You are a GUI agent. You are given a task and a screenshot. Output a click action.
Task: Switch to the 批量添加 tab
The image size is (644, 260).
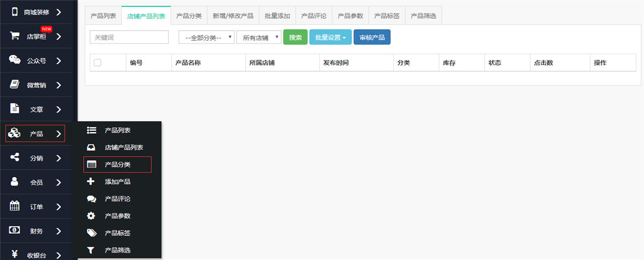[x=277, y=16]
